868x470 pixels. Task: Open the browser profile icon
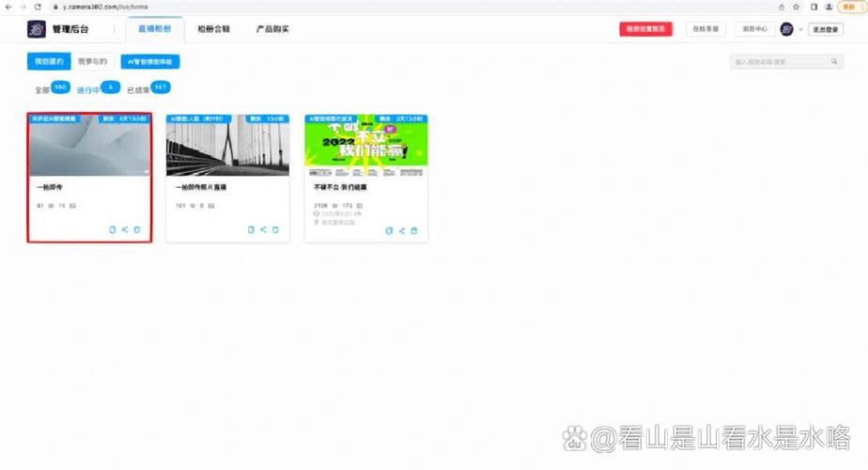pos(829,7)
